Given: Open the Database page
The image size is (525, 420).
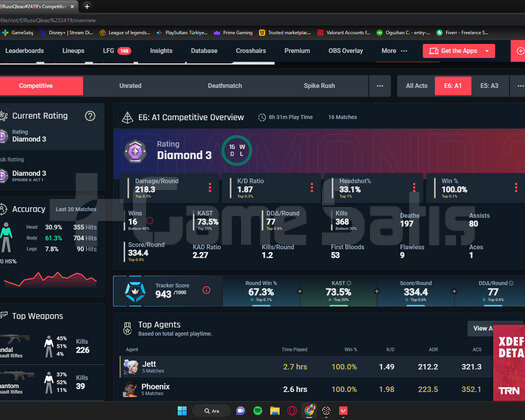Looking at the screenshot, I should point(204,51).
